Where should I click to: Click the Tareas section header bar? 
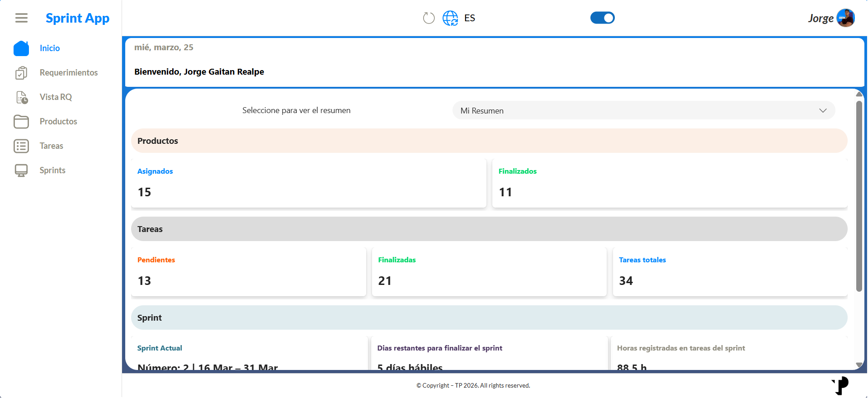click(489, 229)
